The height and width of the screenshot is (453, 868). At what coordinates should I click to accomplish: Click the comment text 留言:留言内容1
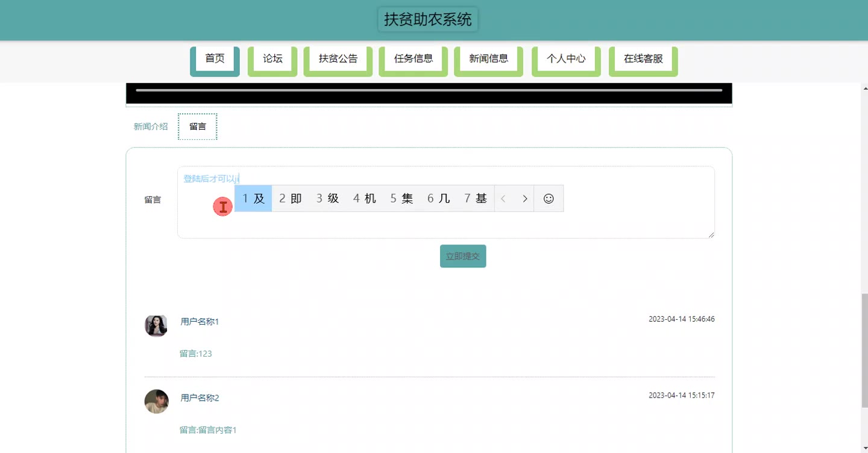click(208, 430)
